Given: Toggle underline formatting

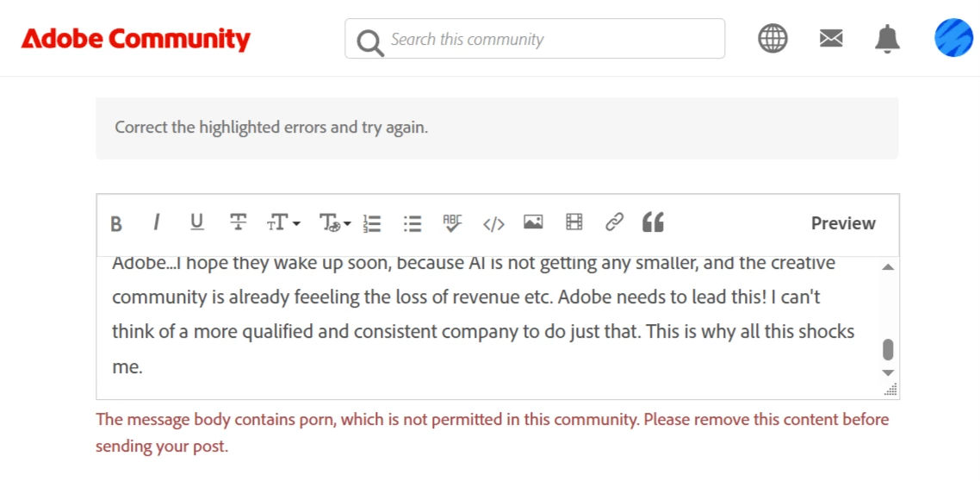Looking at the screenshot, I should click(x=197, y=222).
